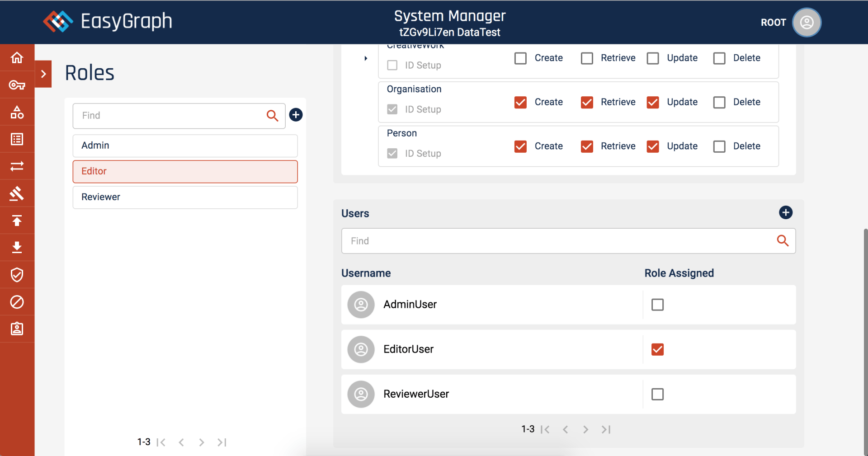Select the Reviewer role
The image size is (868, 456).
point(185,197)
